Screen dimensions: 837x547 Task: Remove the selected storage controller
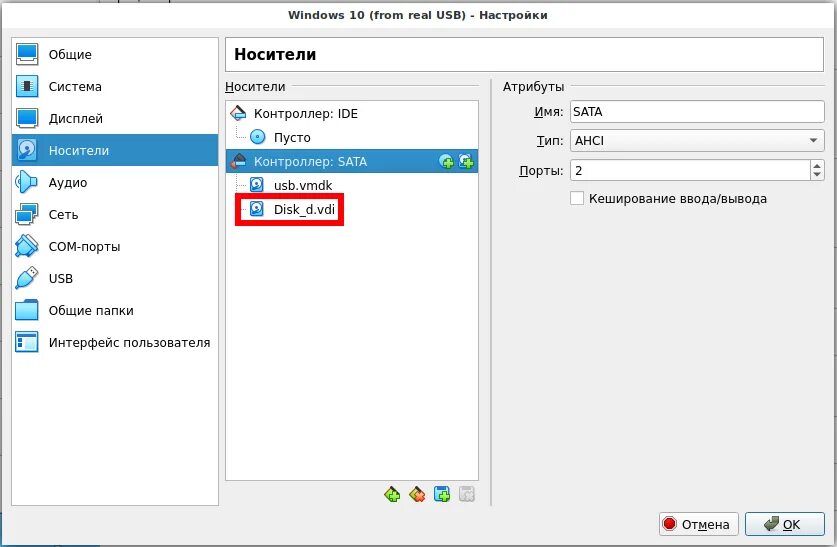(x=417, y=495)
